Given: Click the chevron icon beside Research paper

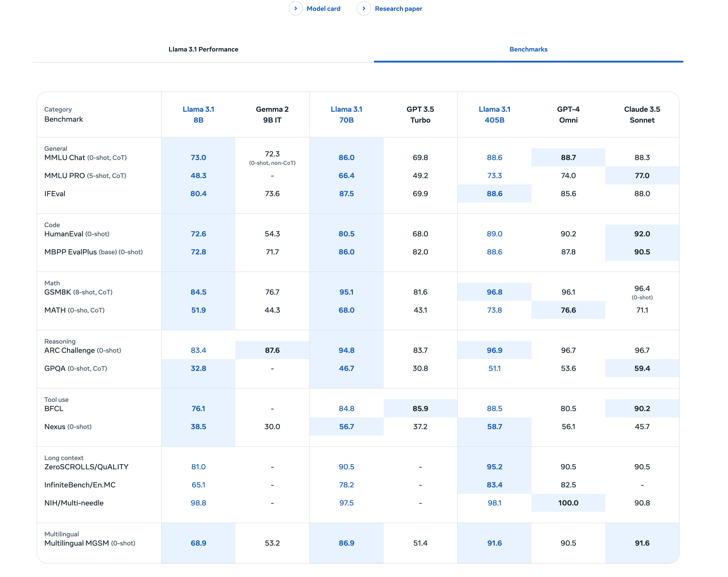Looking at the screenshot, I should click(x=364, y=8).
